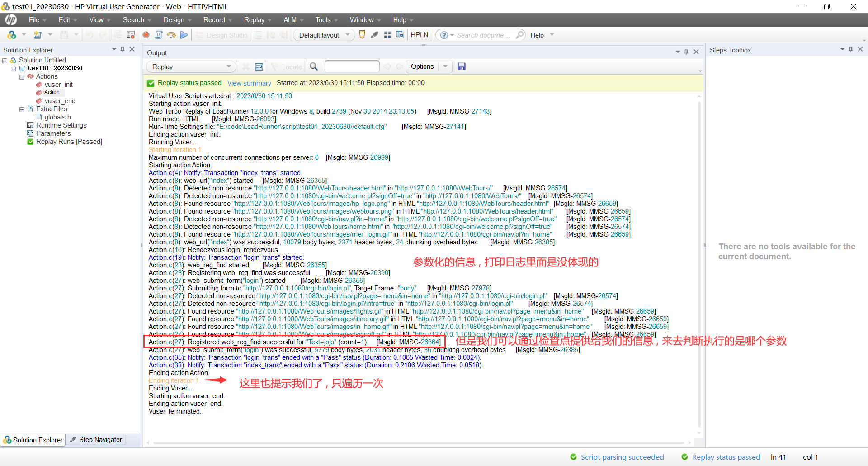Collapse the Actions tree node

pyautogui.click(x=22, y=77)
